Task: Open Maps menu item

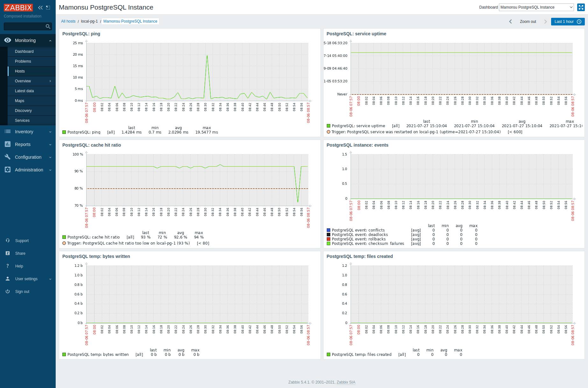Action: (31, 101)
